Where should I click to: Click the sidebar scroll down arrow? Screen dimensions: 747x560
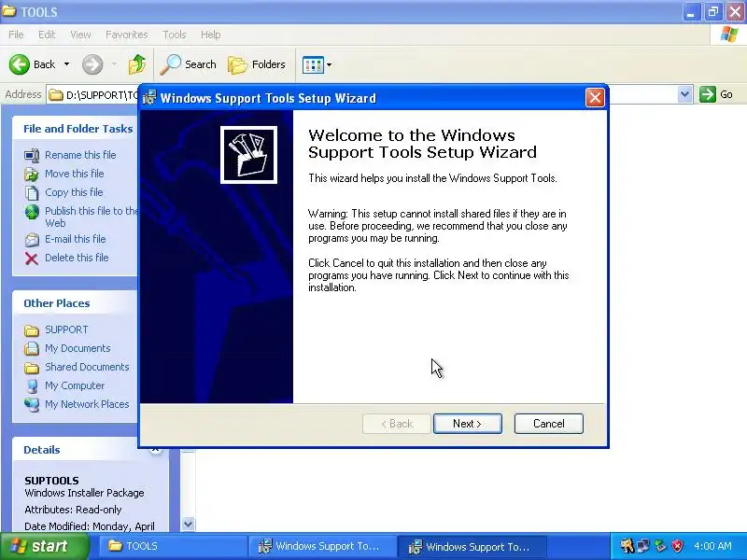coord(188,525)
